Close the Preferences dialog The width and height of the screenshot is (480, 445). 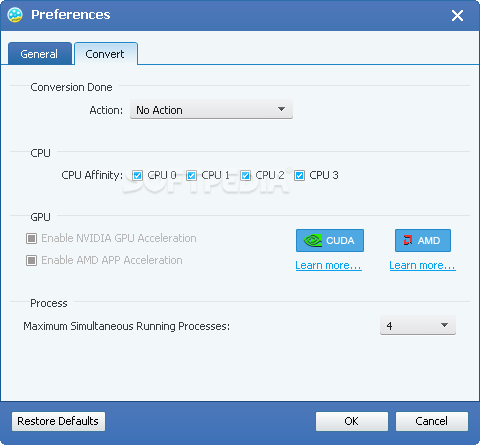point(457,15)
